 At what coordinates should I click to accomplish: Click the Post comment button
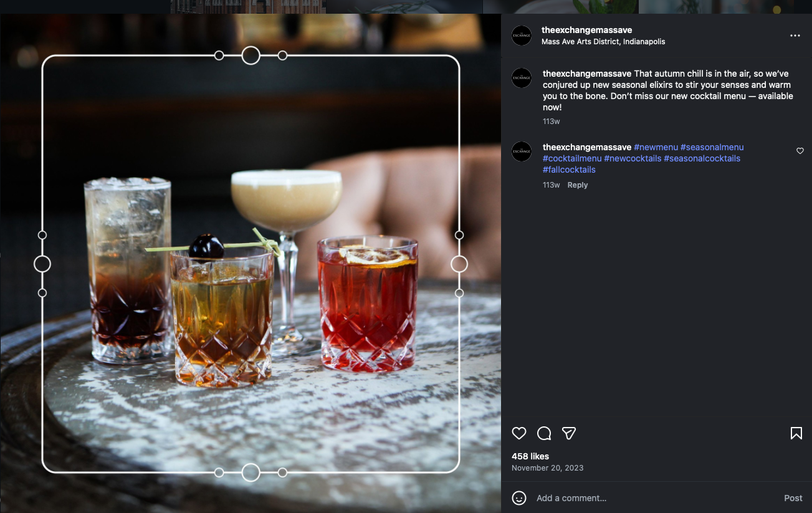tap(793, 498)
